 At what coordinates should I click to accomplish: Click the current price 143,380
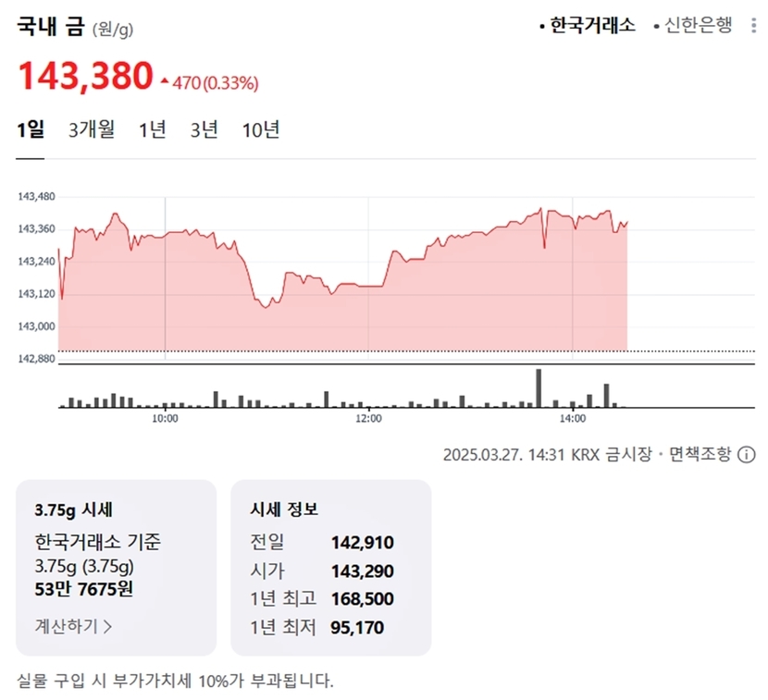click(x=85, y=77)
